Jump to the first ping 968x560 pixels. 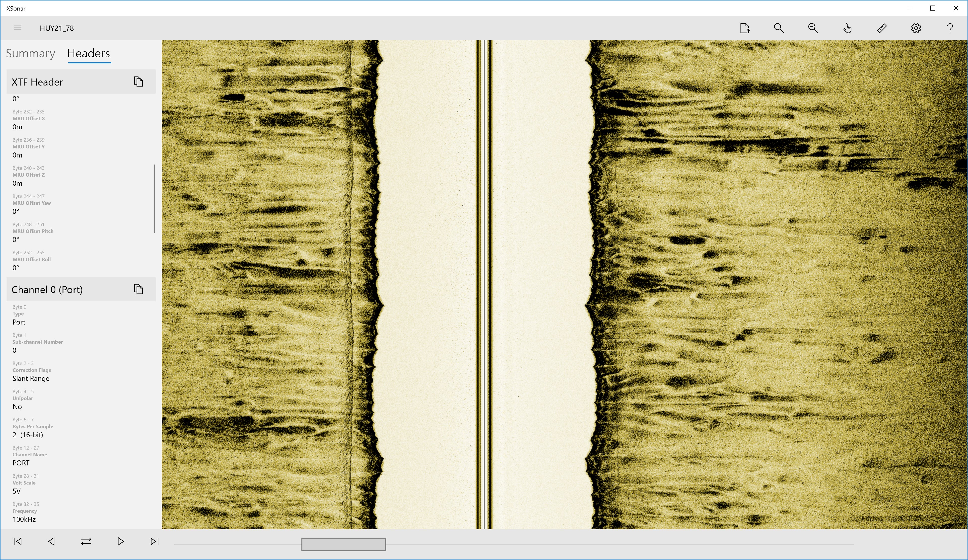coord(18,541)
